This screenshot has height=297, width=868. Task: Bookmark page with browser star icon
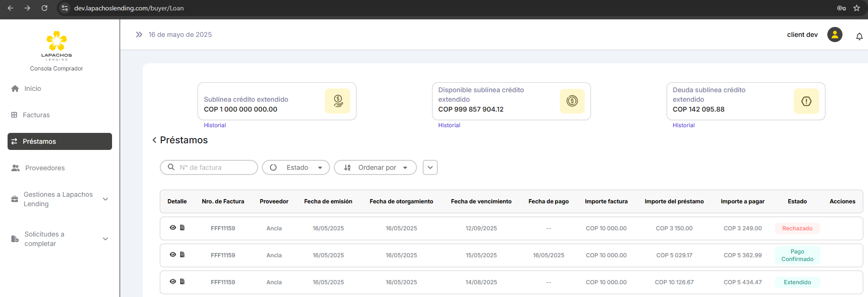coord(856,8)
